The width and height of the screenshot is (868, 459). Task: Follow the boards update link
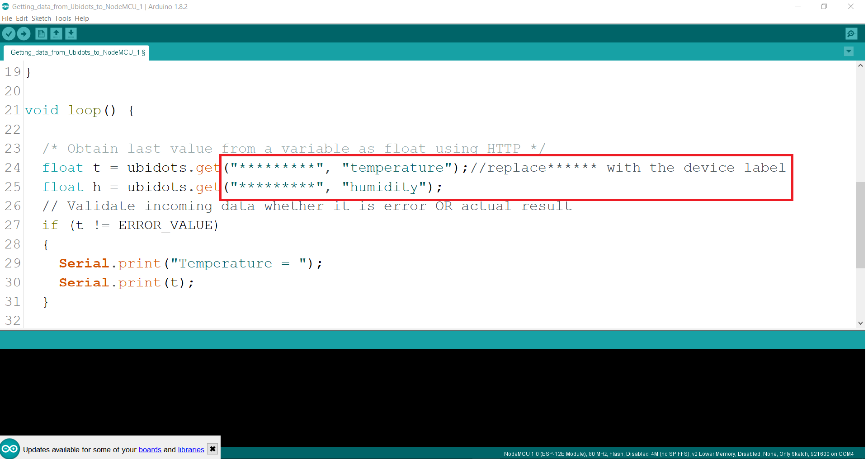pos(150,450)
